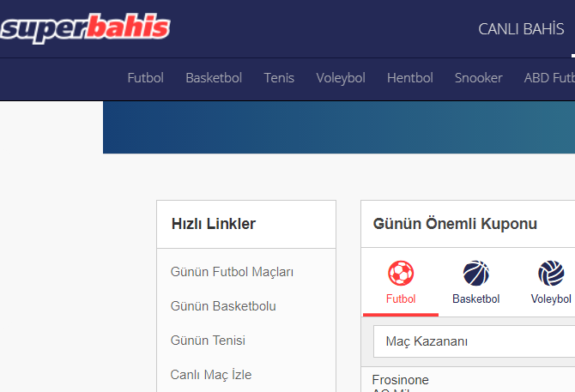Open Snooker in the sports navigation bar
Viewport: 575px width, 392px height.
click(479, 78)
